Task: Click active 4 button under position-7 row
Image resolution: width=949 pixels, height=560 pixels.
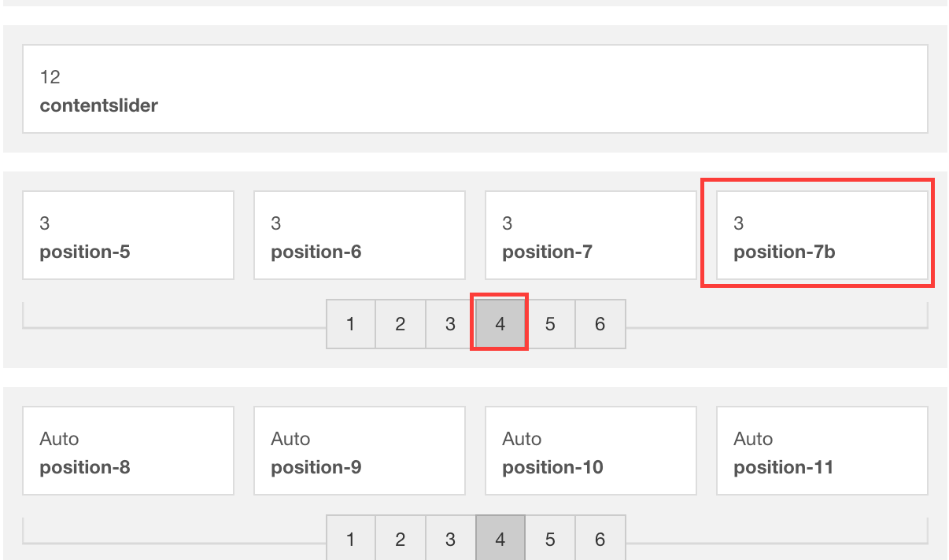Action: coord(500,323)
